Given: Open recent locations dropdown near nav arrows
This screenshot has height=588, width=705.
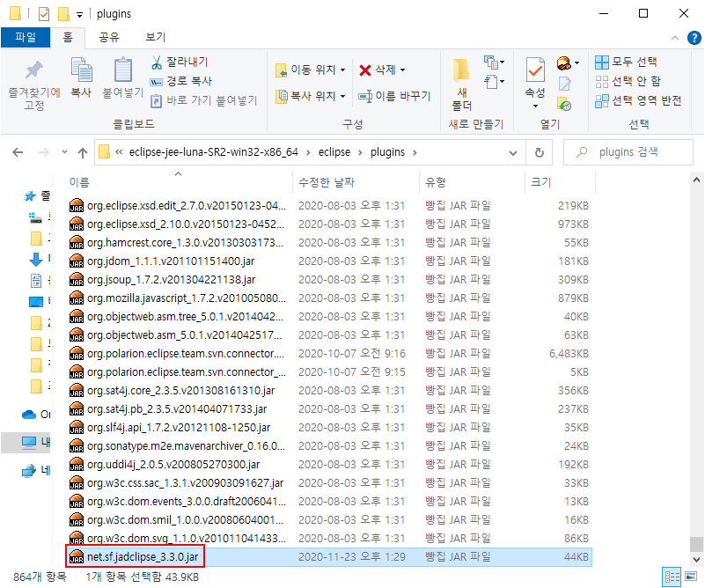Looking at the screenshot, I should (64, 152).
